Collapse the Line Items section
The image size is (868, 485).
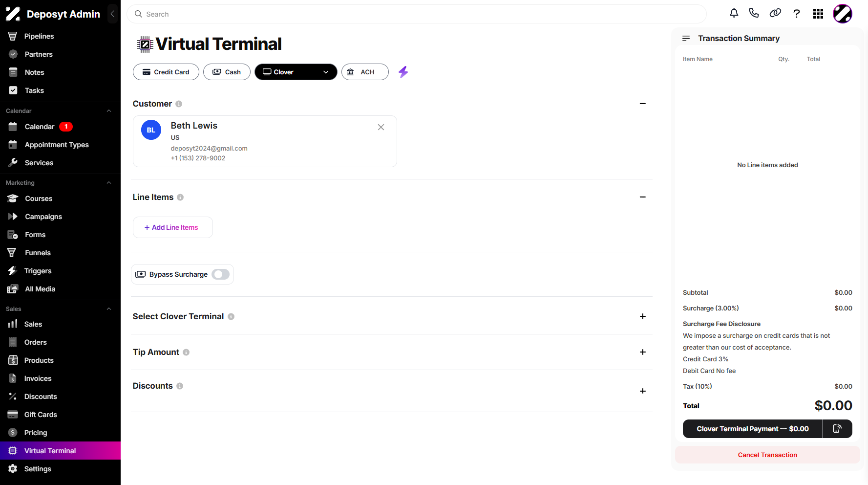(x=643, y=197)
